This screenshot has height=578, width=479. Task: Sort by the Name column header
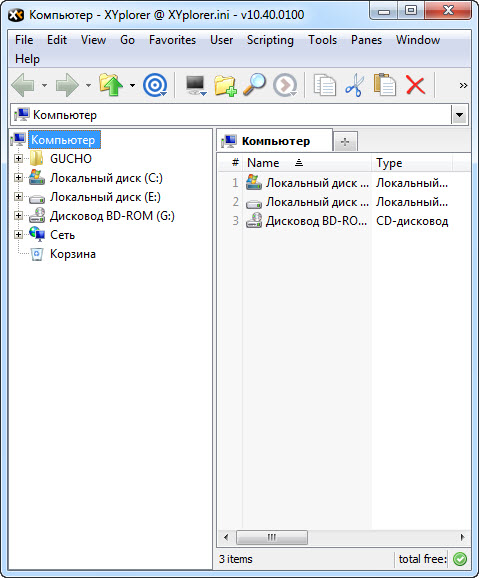pos(306,163)
